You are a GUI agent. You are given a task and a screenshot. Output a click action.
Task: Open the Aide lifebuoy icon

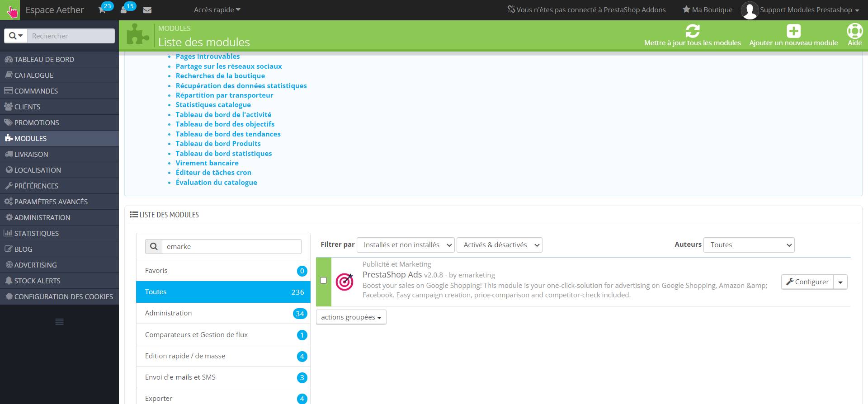[855, 31]
